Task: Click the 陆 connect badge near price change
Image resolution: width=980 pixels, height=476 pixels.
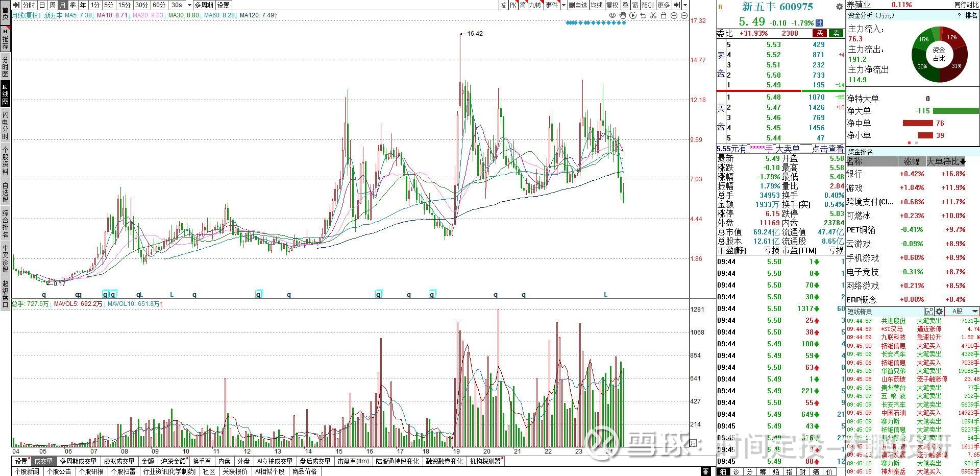Action: pyautogui.click(x=819, y=23)
